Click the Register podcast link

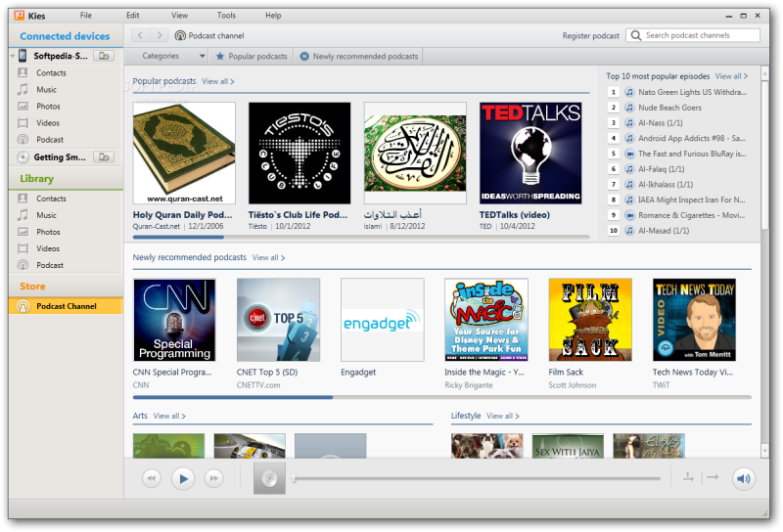590,36
